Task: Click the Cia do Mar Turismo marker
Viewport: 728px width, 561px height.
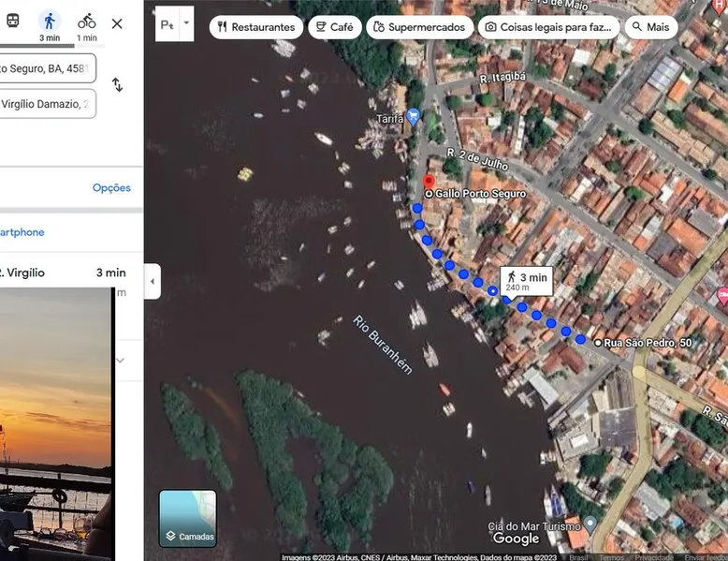Action: coord(590,523)
